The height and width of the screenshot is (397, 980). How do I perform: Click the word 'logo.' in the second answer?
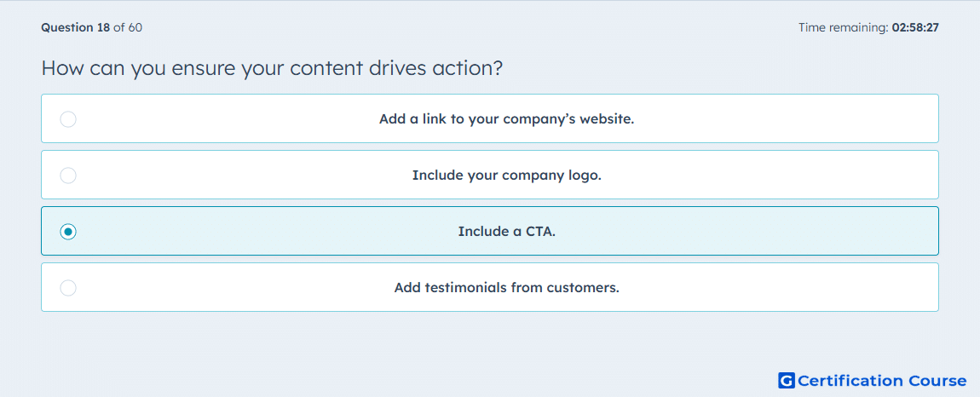click(x=583, y=175)
